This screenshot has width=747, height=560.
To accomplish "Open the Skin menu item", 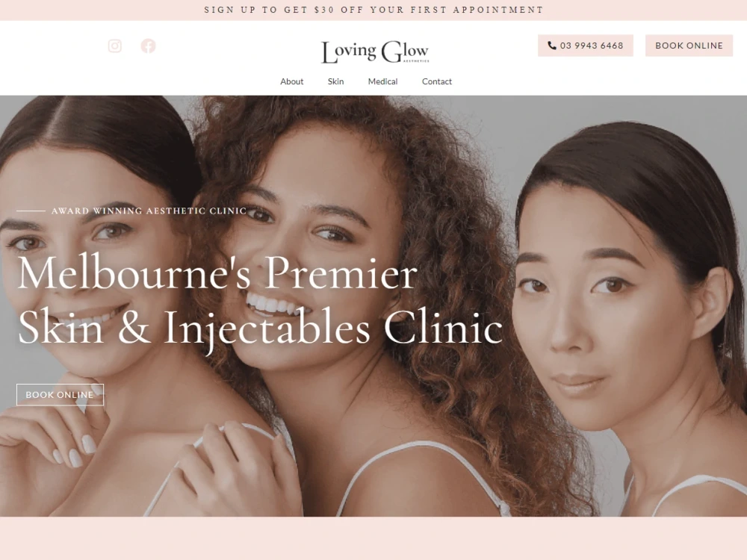I will (x=336, y=81).
